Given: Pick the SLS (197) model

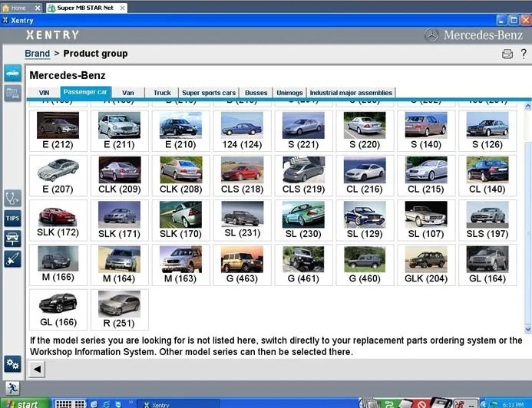Looking at the screenshot, I should tap(487, 220).
